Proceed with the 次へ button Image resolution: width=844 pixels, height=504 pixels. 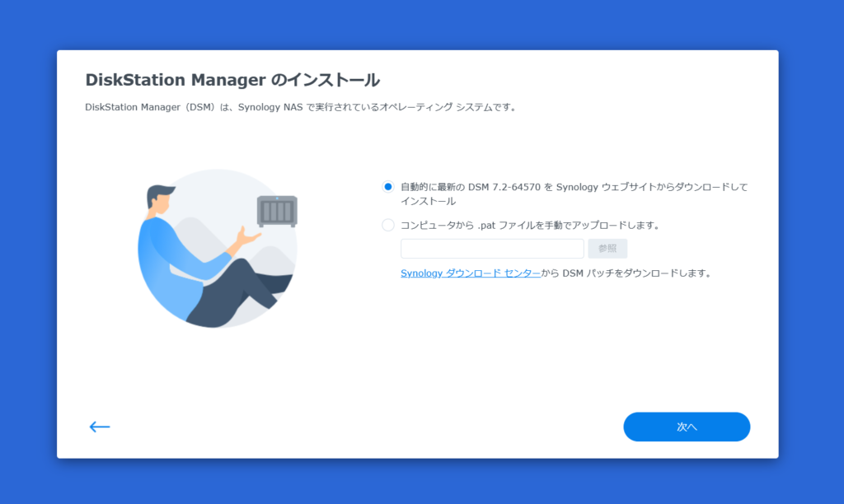pos(687,427)
